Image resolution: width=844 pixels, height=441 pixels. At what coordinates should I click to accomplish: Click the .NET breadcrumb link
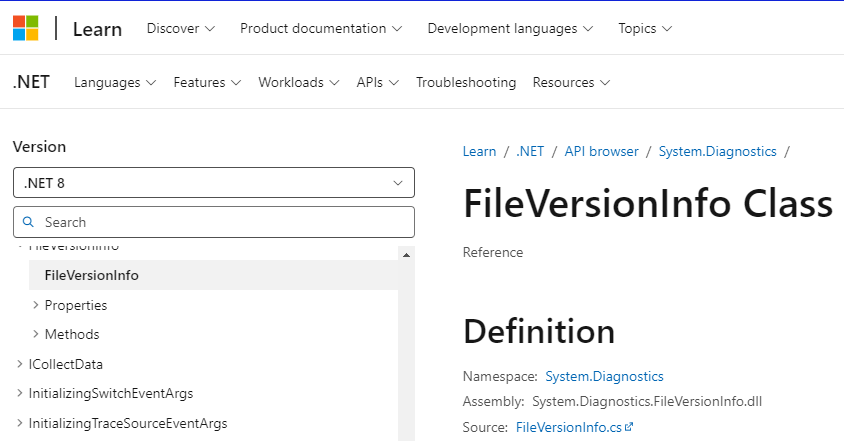530,151
